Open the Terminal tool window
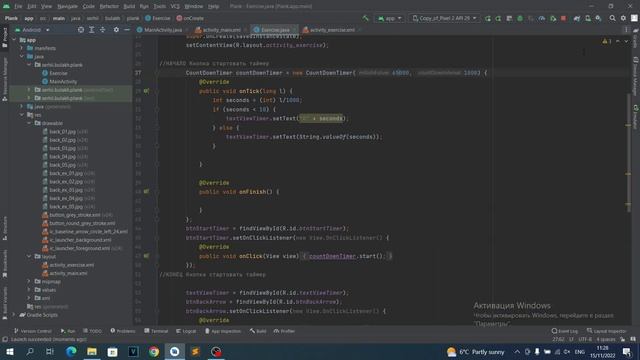The width and height of the screenshot is (640, 360). click(156, 331)
